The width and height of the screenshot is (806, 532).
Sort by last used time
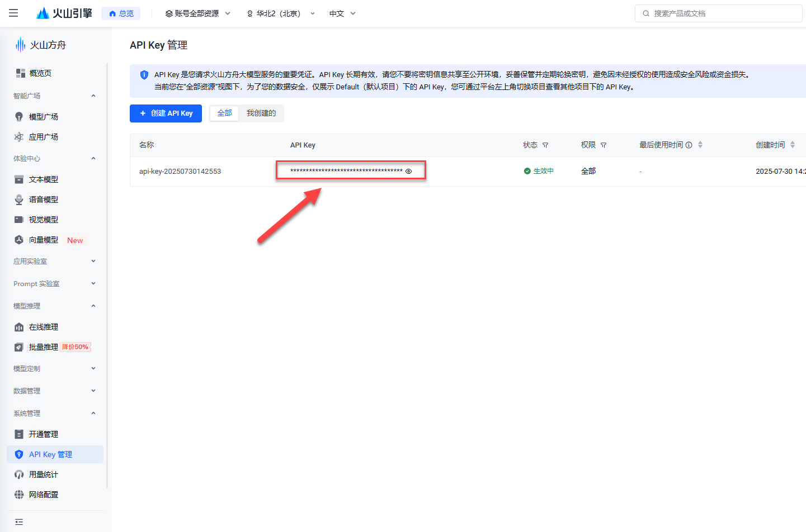coord(700,145)
